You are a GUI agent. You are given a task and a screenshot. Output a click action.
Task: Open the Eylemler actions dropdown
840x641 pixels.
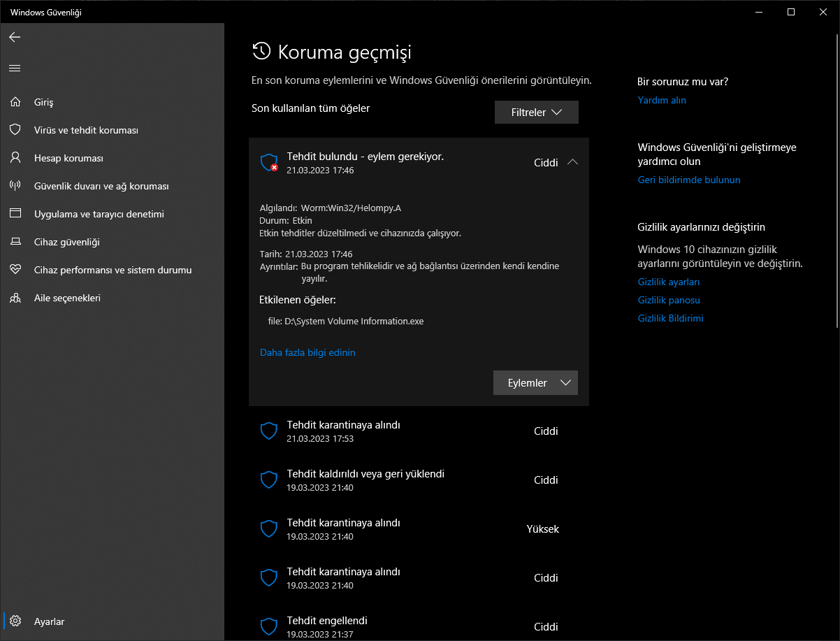click(x=535, y=383)
